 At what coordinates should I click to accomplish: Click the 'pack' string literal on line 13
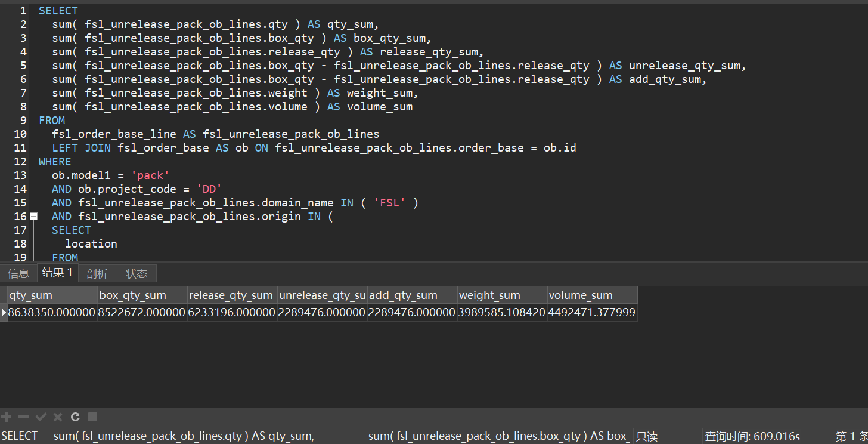pos(150,175)
